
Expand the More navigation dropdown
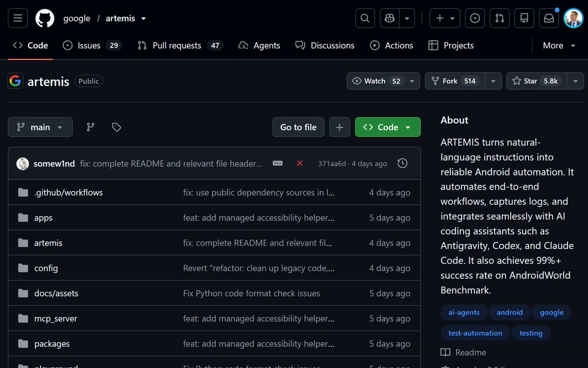559,45
